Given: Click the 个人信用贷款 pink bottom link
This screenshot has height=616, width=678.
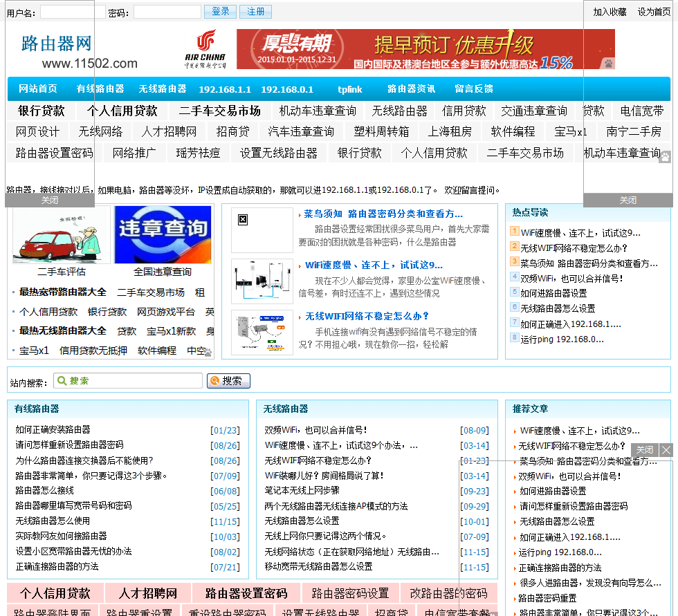Looking at the screenshot, I should pos(55,593).
